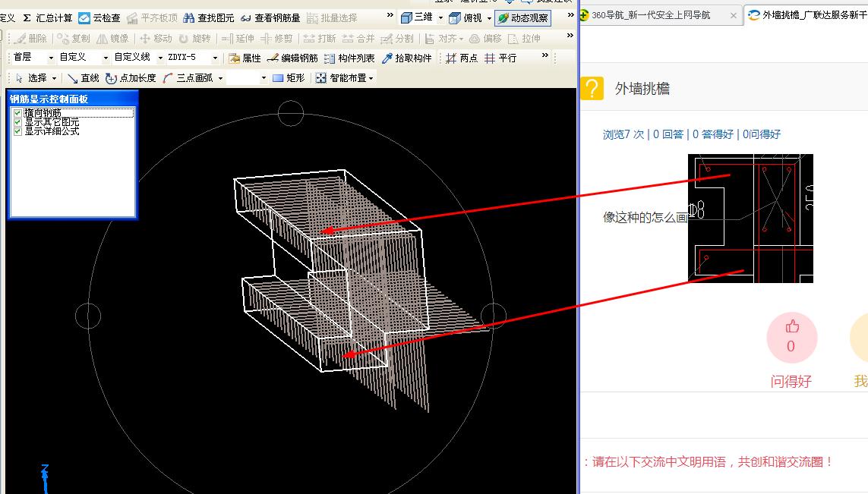868x494 pixels.
Task: Click the 批量选择 batch select tool
Action: pos(332,17)
